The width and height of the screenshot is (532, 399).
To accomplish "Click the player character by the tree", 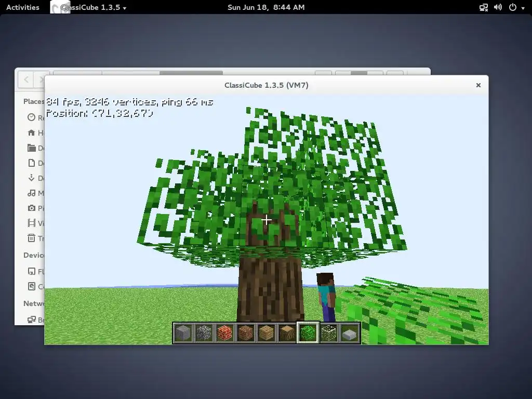I will (x=326, y=297).
